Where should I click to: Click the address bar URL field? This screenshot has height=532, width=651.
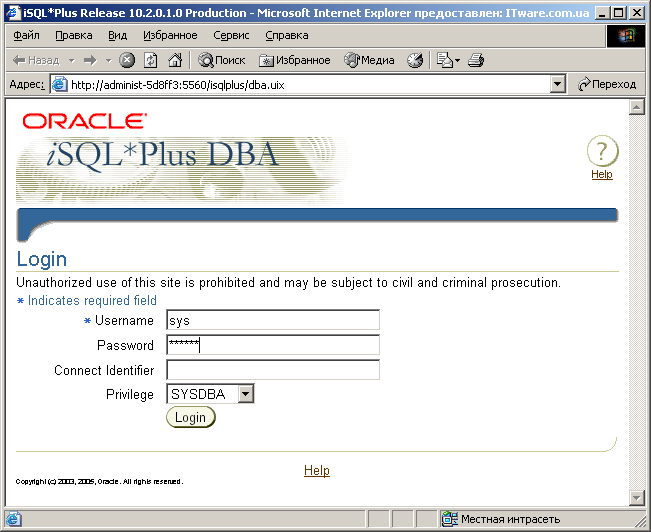click(309, 85)
